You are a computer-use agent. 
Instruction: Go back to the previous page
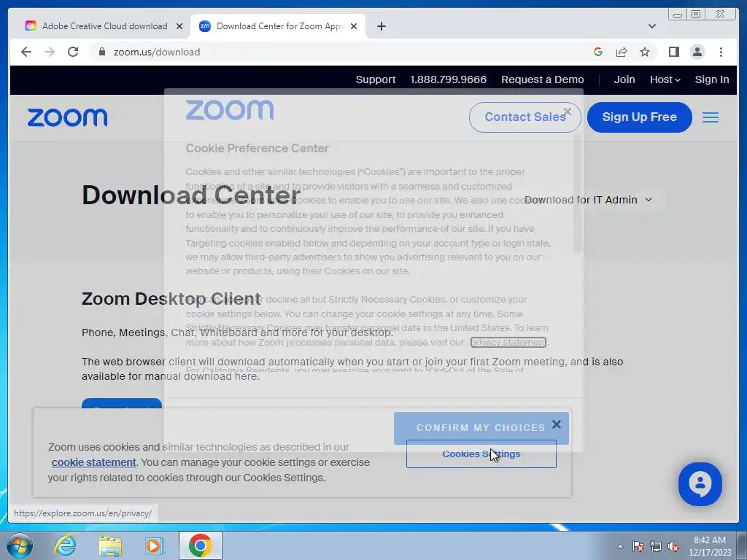[x=26, y=52]
